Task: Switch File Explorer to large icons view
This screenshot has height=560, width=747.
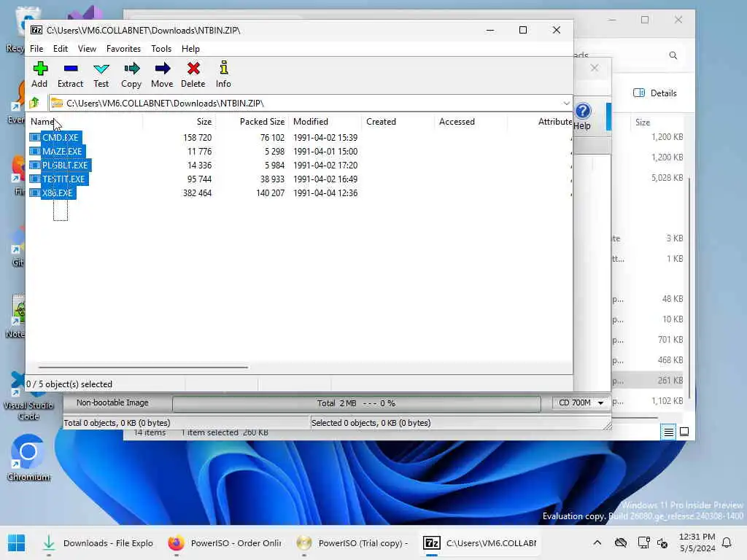Action: click(x=684, y=432)
